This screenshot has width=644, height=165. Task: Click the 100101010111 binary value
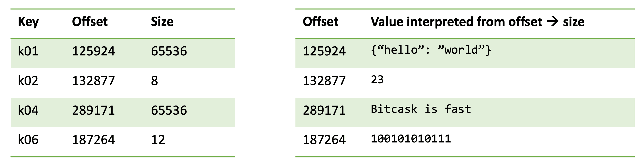pos(411,139)
